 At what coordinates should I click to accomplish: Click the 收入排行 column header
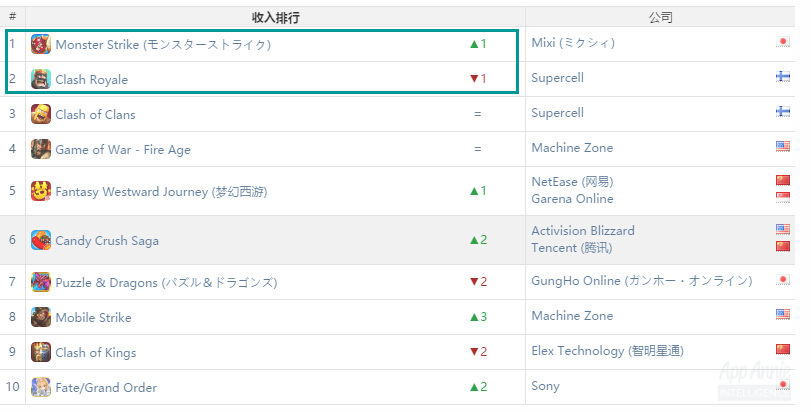(x=275, y=18)
